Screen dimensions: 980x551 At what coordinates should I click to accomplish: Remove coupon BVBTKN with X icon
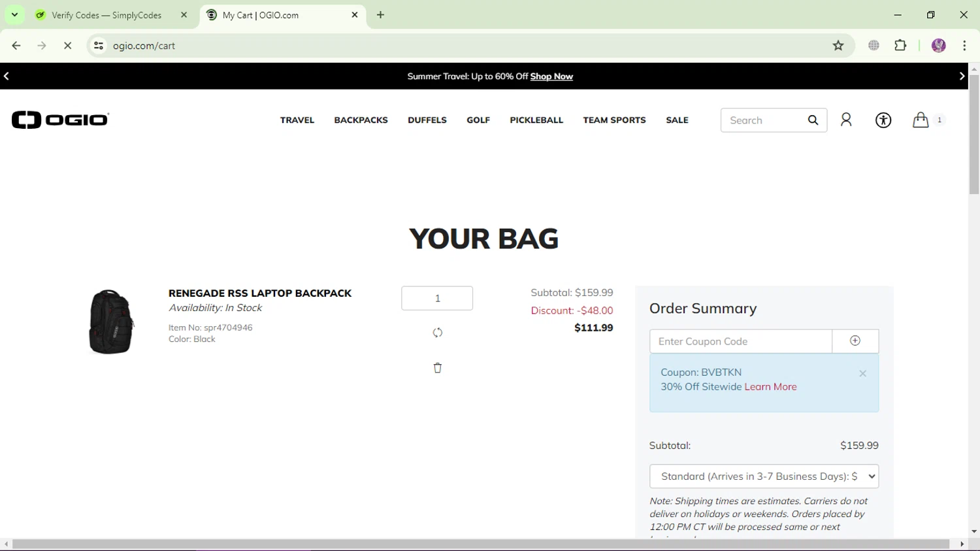tap(862, 374)
